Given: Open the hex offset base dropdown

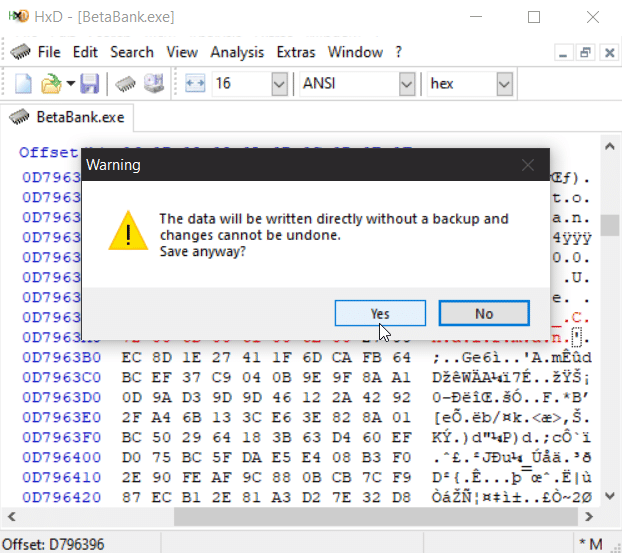Looking at the screenshot, I should (x=503, y=84).
